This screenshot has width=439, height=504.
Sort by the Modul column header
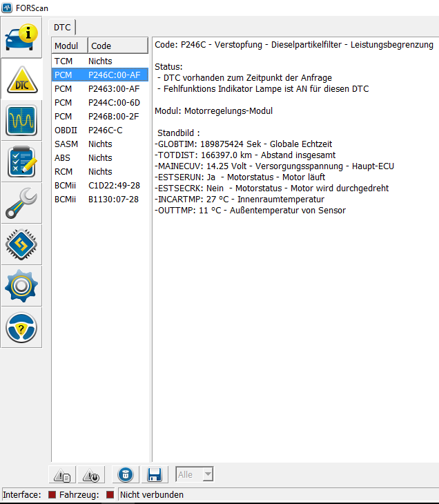pos(69,46)
